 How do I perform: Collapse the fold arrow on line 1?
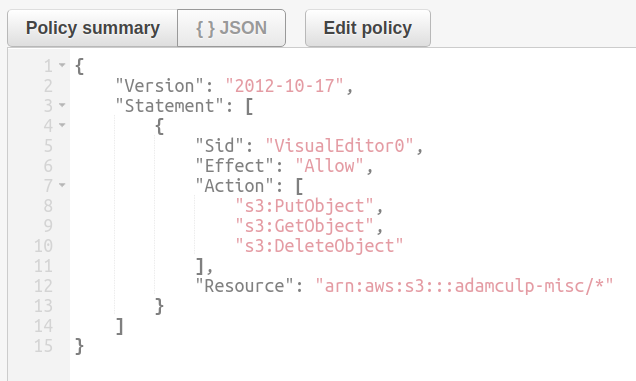click(x=62, y=65)
